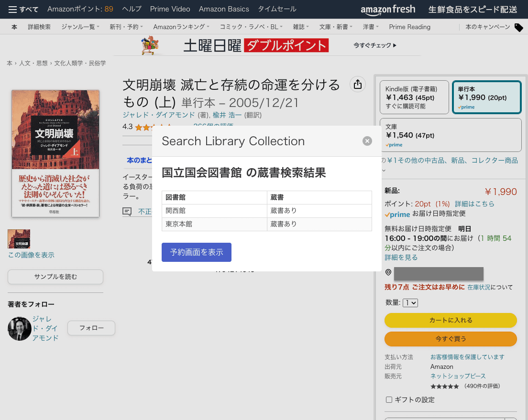
Task: Click サンプルを読む button
Action: (x=55, y=277)
